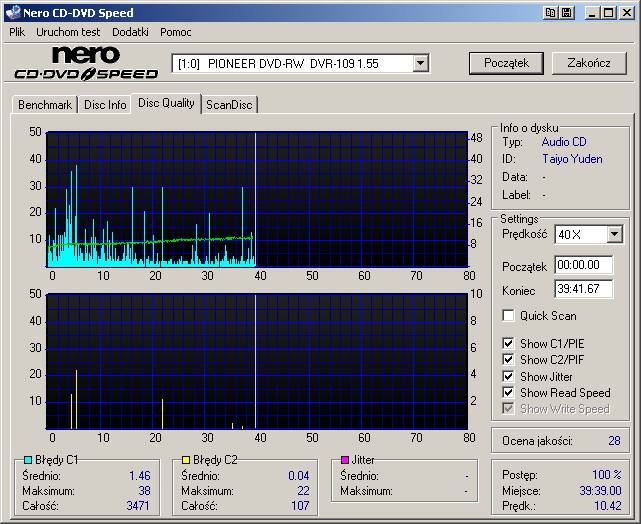The width and height of the screenshot is (641, 524).
Task: Click the Nero CD-DVD Speed title bar icon
Action: [12, 13]
